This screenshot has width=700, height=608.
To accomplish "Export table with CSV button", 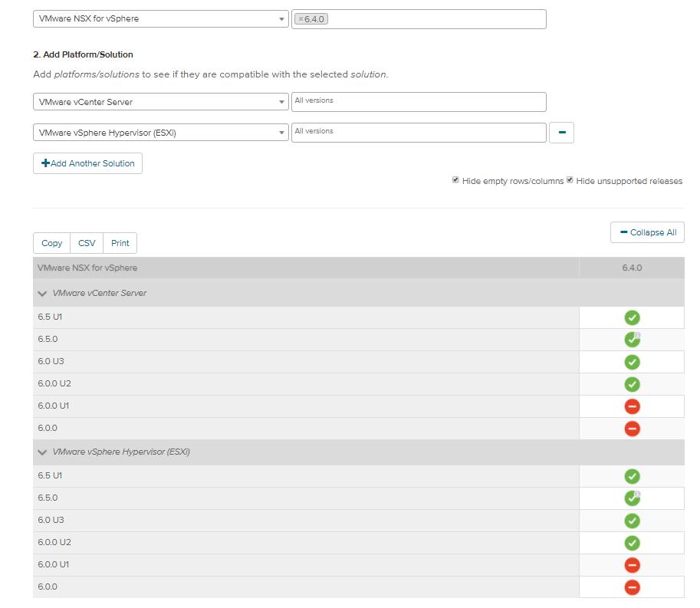I will pos(87,243).
